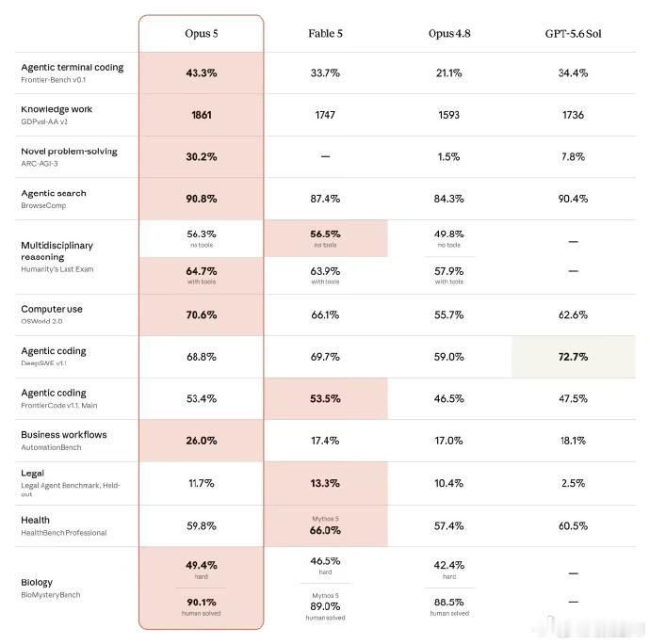Click the Opus 4.8 column header
650x644 pixels.
449,34
